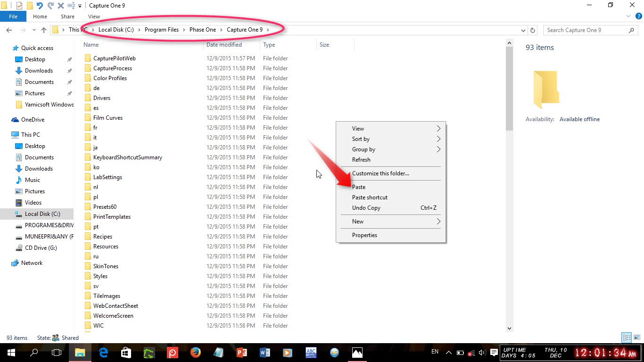Select Local Disk (C:) in navigation pane

tap(42, 214)
